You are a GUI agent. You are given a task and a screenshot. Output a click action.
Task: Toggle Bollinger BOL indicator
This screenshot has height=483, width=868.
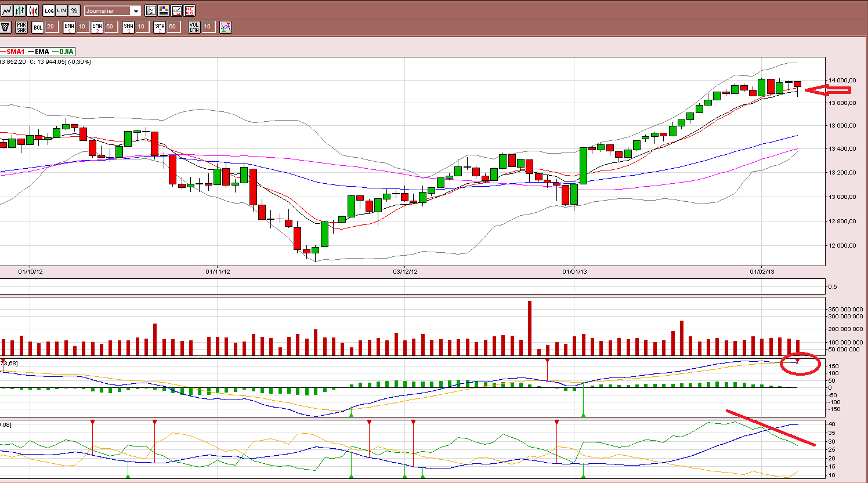(x=38, y=27)
